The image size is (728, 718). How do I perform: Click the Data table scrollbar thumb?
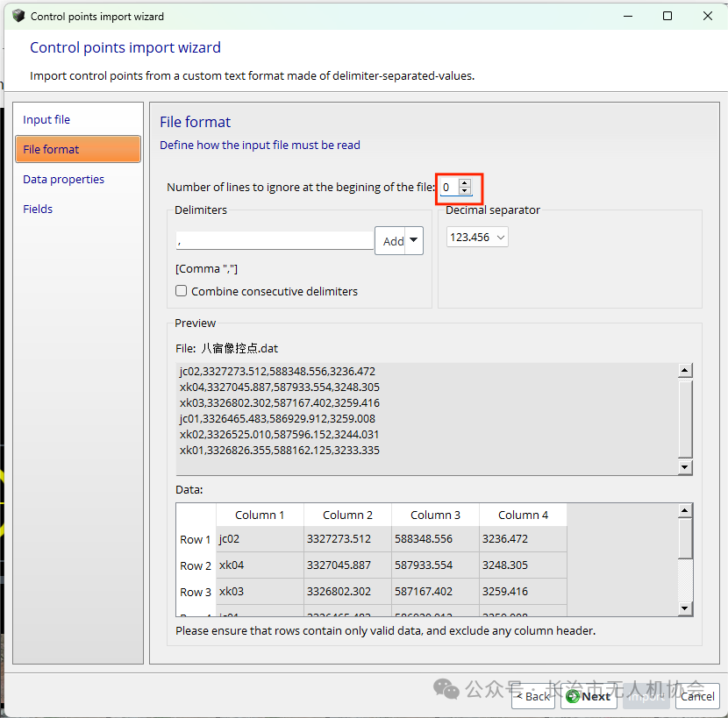[685, 539]
